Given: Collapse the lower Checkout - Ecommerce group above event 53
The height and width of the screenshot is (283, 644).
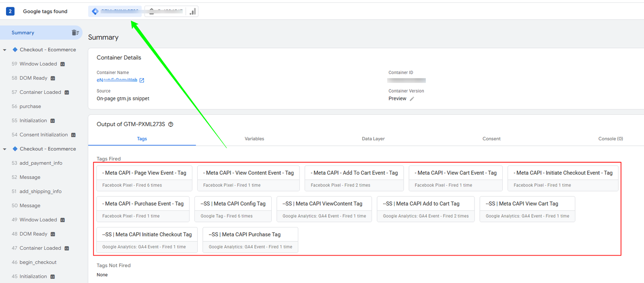Looking at the screenshot, I should click(x=5, y=149).
